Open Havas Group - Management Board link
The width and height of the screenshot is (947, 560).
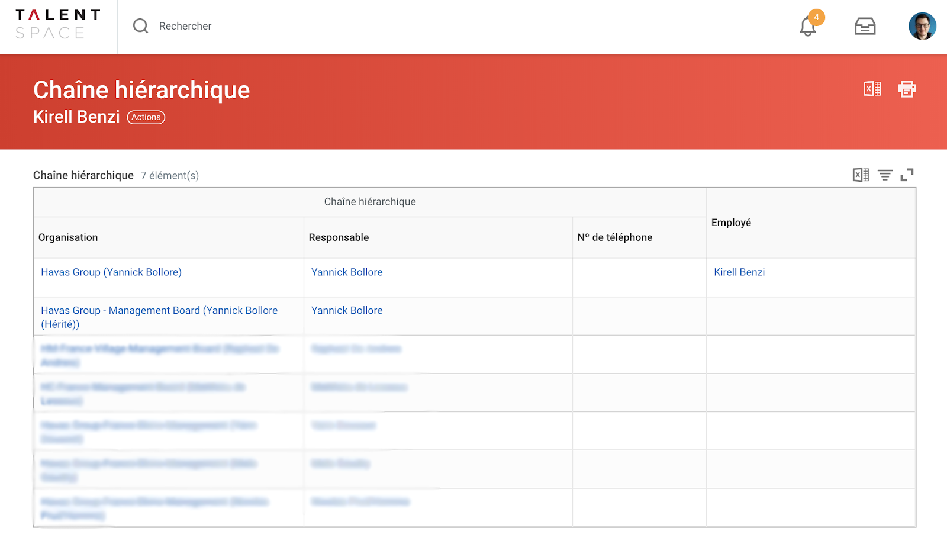click(159, 317)
